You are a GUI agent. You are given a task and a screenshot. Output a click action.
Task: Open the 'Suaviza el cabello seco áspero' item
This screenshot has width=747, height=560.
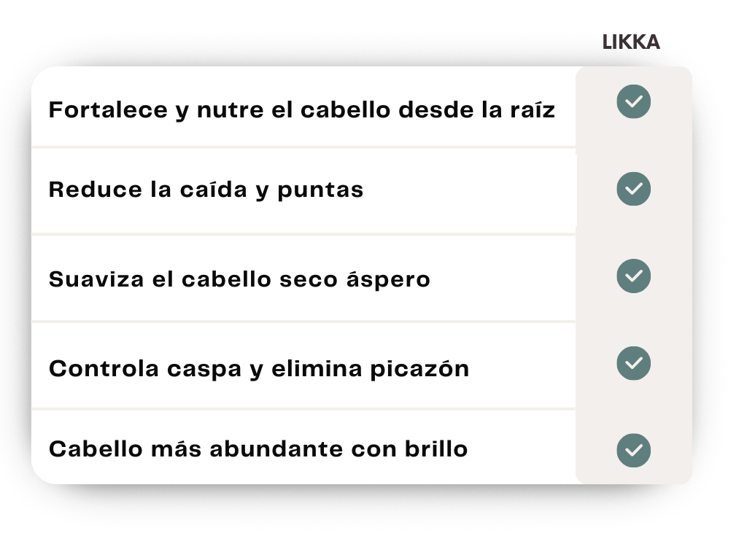point(239,279)
